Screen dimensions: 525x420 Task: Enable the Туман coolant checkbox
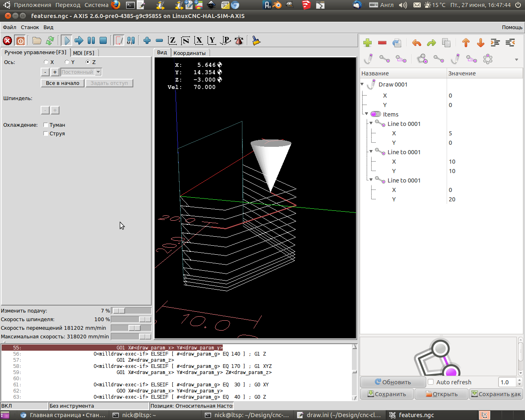click(46, 125)
